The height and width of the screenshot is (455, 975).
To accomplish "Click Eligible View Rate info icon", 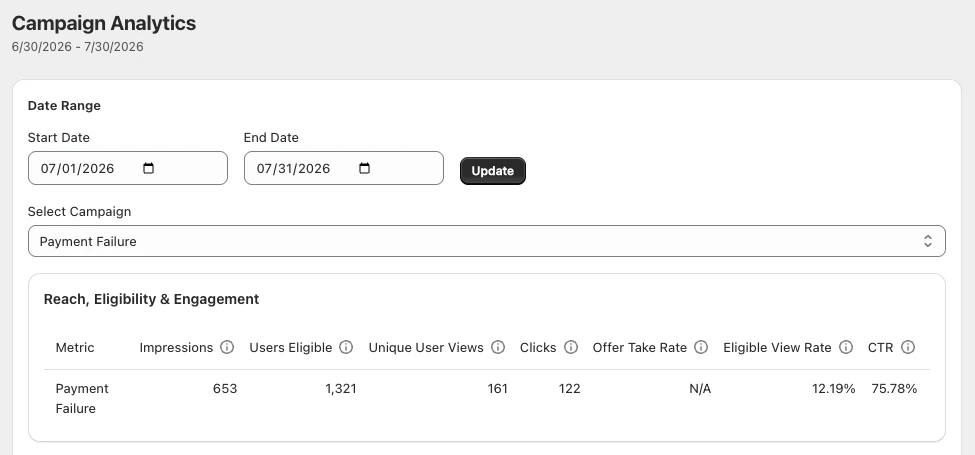I will pyautogui.click(x=846, y=347).
